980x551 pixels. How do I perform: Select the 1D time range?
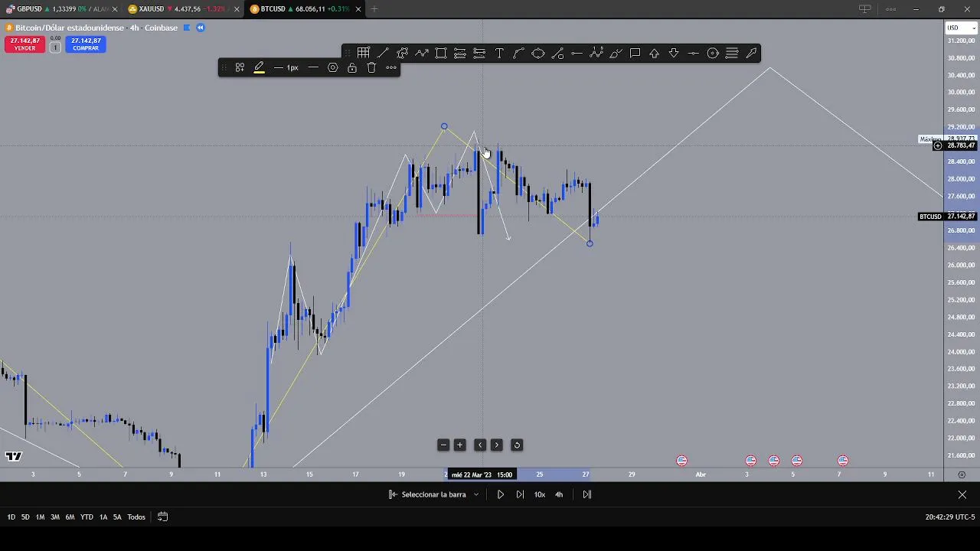pyautogui.click(x=11, y=517)
